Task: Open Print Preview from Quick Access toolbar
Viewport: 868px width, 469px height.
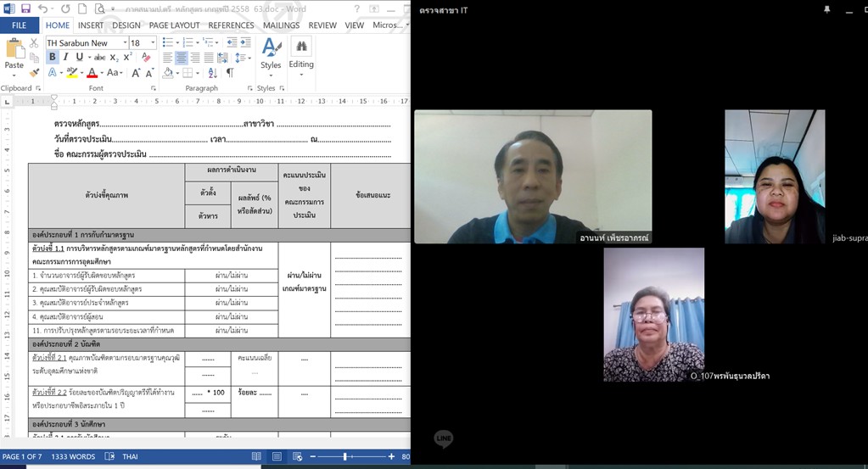Action: [99, 8]
